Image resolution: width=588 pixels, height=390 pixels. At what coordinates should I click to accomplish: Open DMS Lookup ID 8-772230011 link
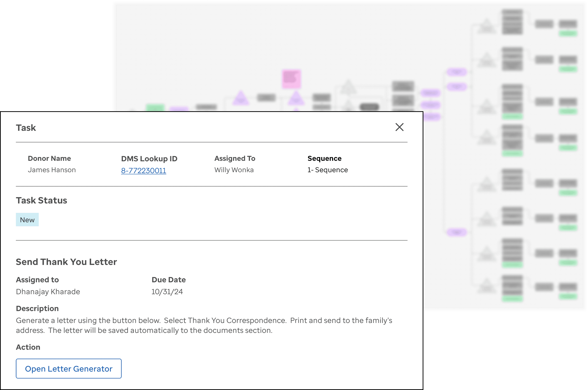(143, 171)
